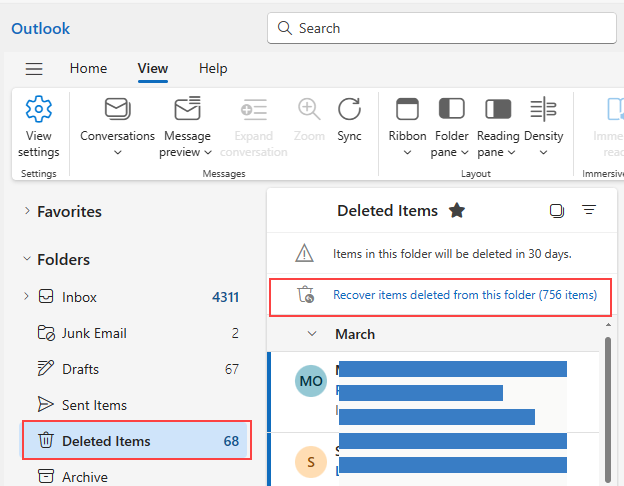Select the Junk Email folder

tap(135, 333)
